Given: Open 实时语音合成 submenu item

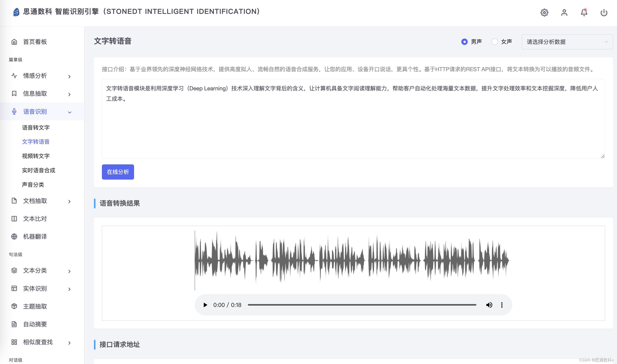Looking at the screenshot, I should click(x=39, y=170).
